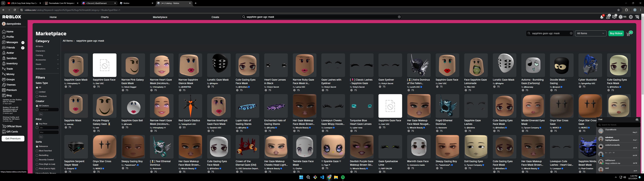Image resolution: width=644 pixels, height=181 pixels.
Task: Open chat settings gear icon
Action: point(637,120)
